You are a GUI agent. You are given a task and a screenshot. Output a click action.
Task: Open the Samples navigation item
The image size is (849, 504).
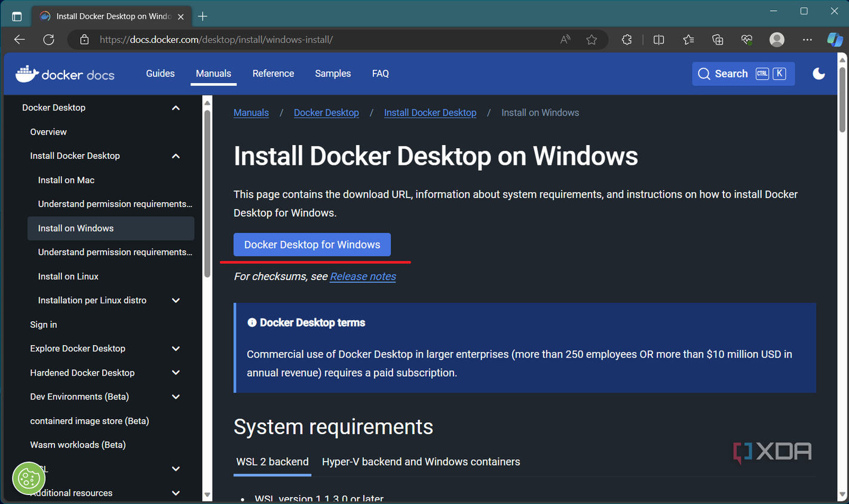tap(333, 73)
